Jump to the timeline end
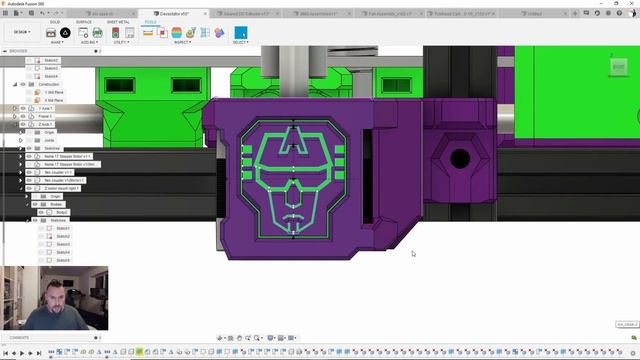 (39, 353)
